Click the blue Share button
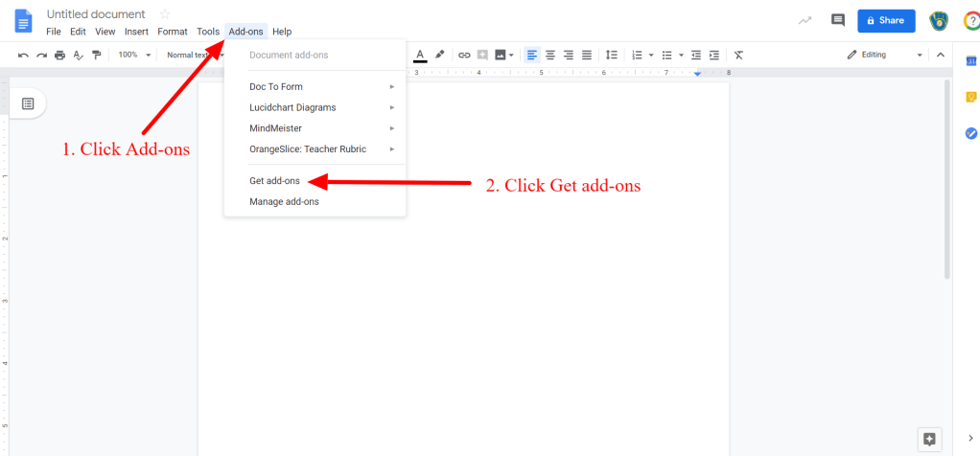Viewport: 980px width, 456px height. pyautogui.click(x=885, y=20)
